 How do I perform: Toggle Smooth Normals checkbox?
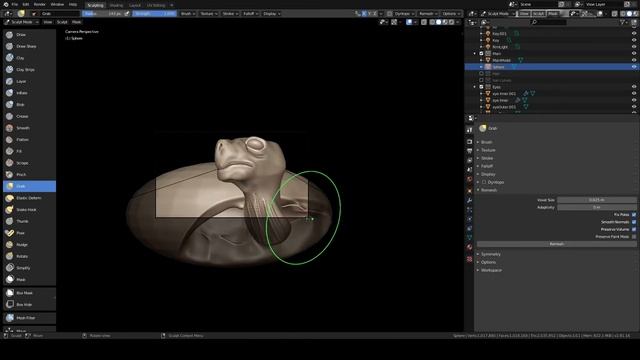pos(634,222)
